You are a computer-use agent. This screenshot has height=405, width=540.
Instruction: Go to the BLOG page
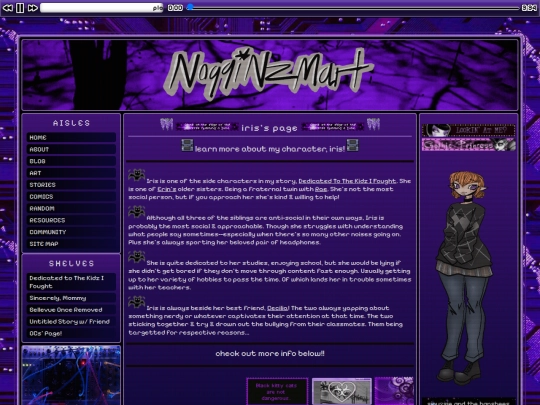[x=71, y=161]
